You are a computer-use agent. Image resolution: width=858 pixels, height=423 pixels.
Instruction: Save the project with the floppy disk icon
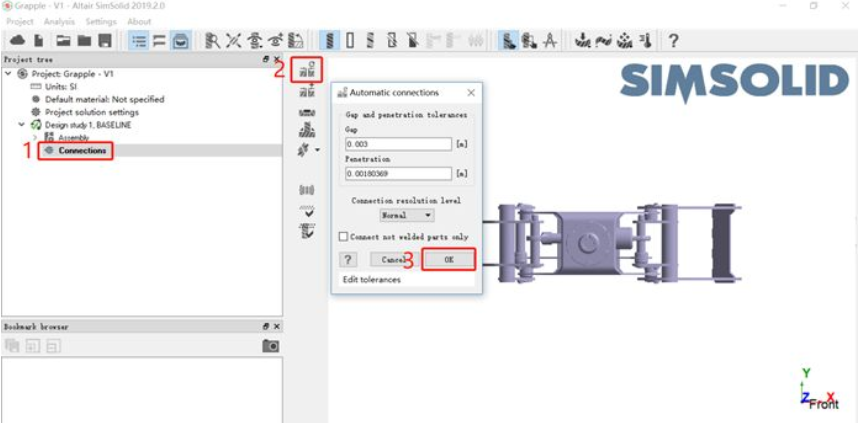pos(105,40)
